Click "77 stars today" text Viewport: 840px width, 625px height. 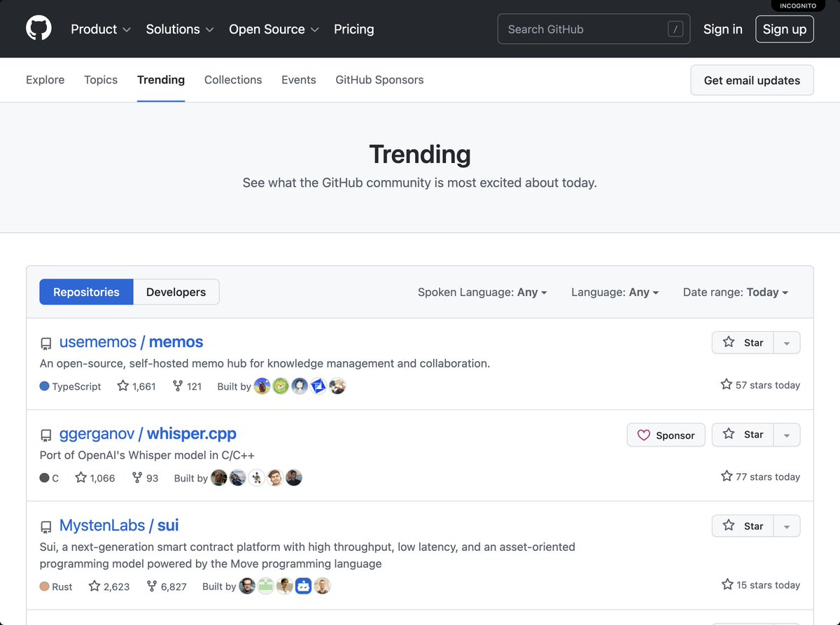point(760,477)
